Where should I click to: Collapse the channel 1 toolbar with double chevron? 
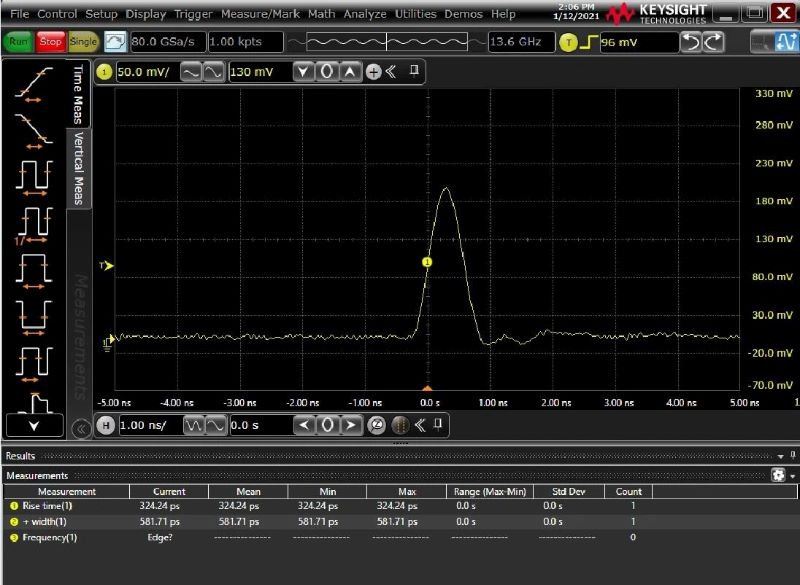(x=393, y=73)
